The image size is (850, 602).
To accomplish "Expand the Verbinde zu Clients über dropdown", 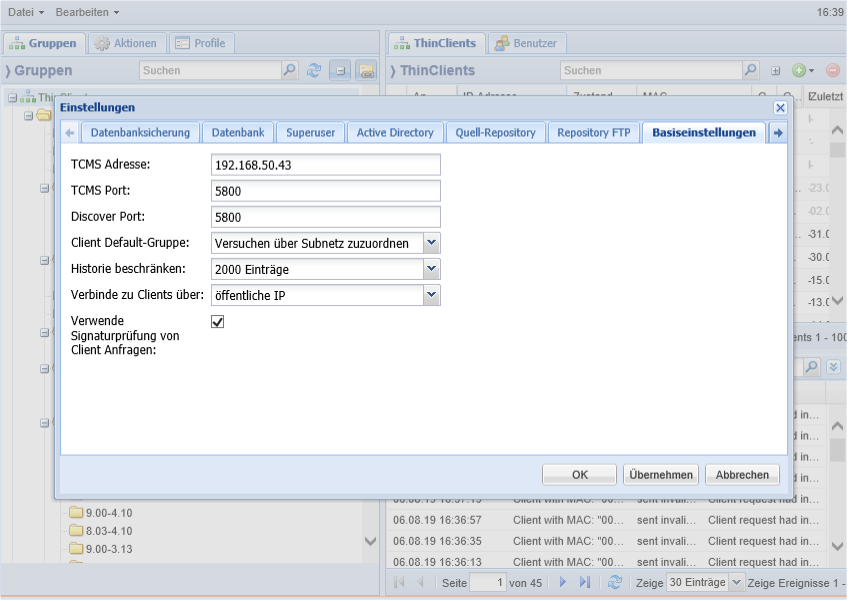I will (431, 295).
